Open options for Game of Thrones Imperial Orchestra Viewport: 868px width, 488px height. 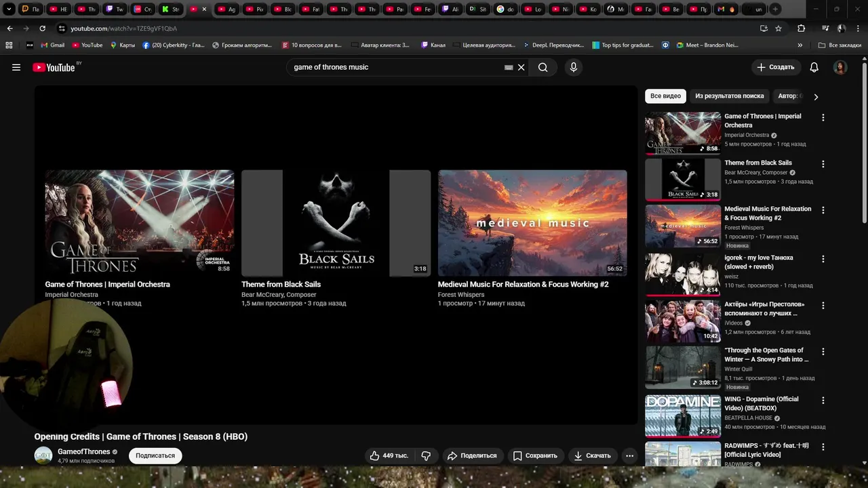(823, 117)
